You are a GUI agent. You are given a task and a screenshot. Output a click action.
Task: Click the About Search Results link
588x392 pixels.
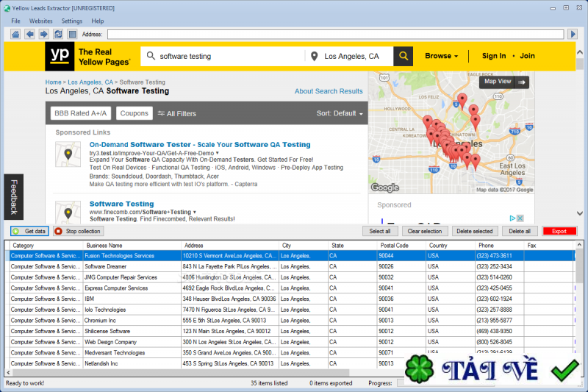pyautogui.click(x=329, y=91)
